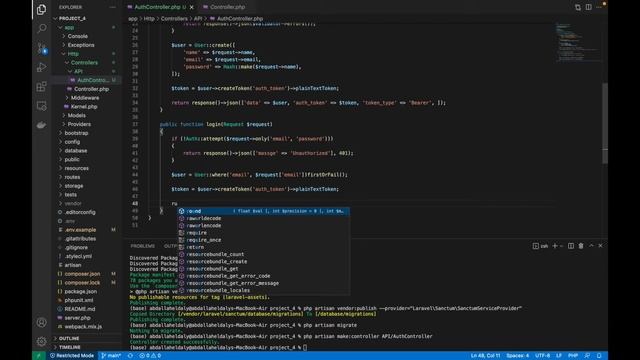Choose return in the autocomplete list
The width and height of the screenshot is (640, 360).
click(263, 247)
